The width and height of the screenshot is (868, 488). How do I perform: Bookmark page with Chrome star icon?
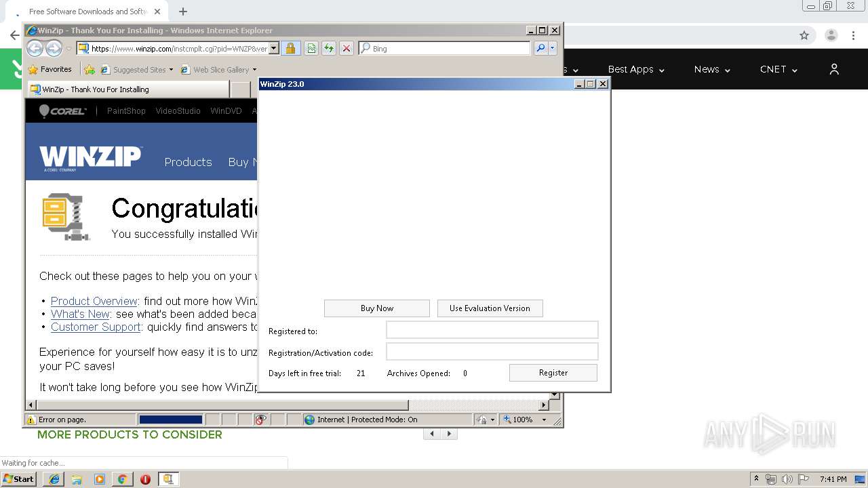click(x=804, y=35)
